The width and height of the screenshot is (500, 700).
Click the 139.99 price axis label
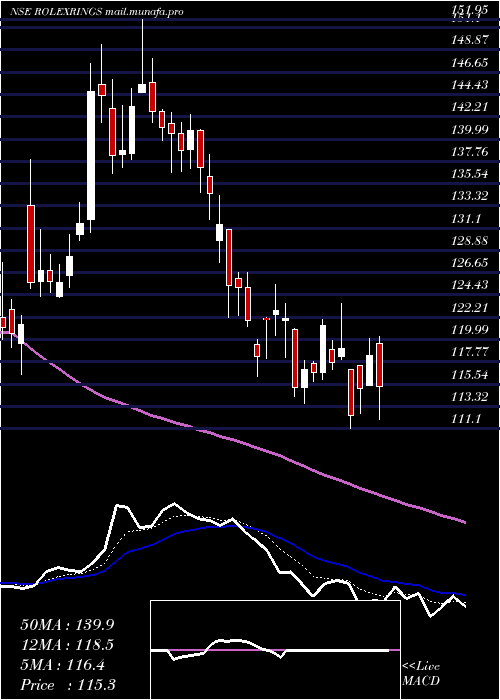[468, 129]
